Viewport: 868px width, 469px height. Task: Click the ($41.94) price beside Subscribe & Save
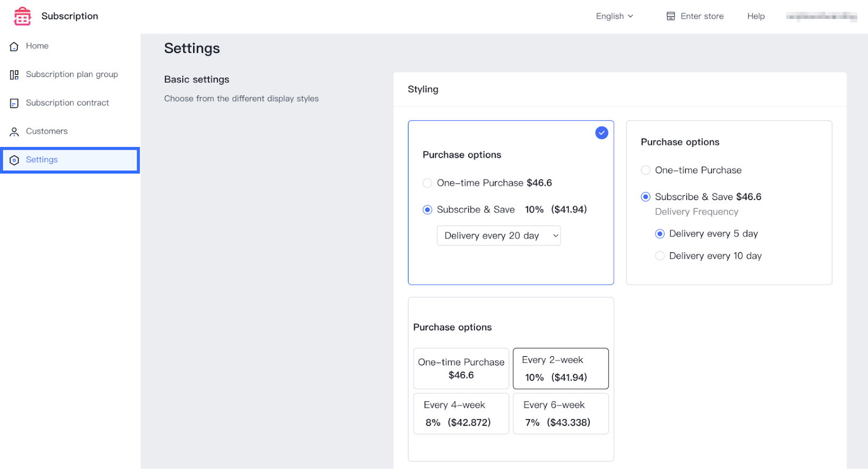coord(569,210)
